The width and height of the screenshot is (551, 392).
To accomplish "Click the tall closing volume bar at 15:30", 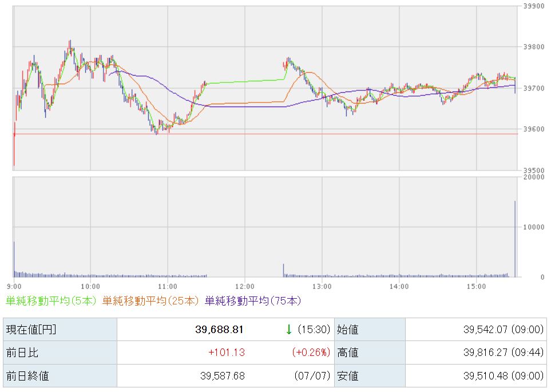I will (515, 239).
